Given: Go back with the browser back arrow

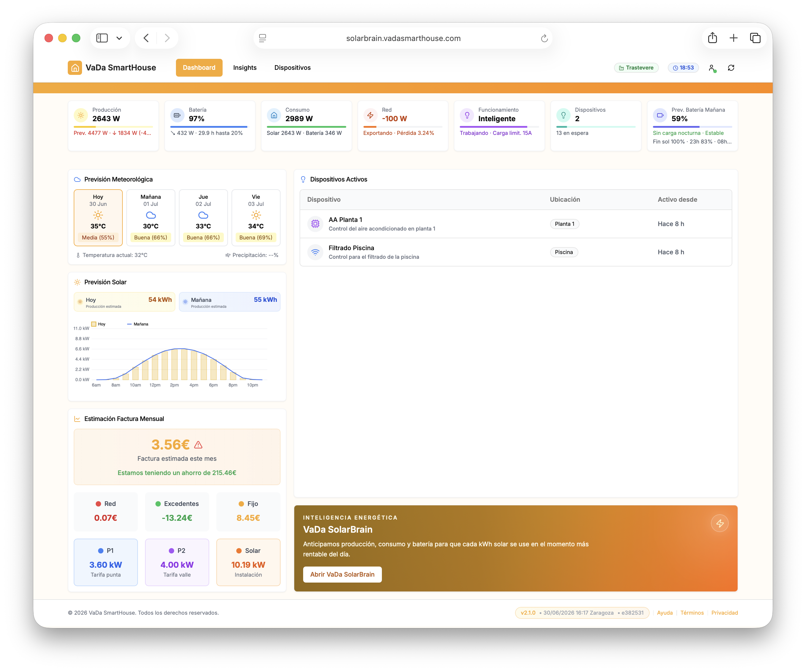Looking at the screenshot, I should click(x=146, y=38).
